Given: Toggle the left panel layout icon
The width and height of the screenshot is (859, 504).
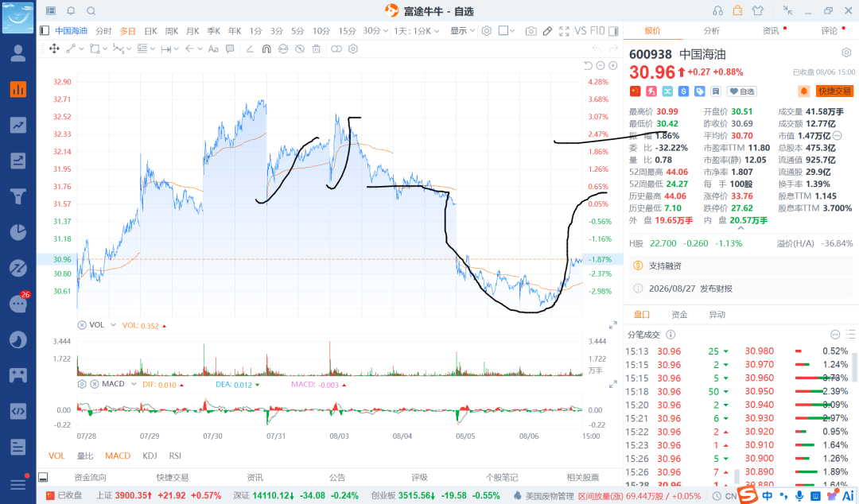Looking at the screenshot, I should click(45, 31).
